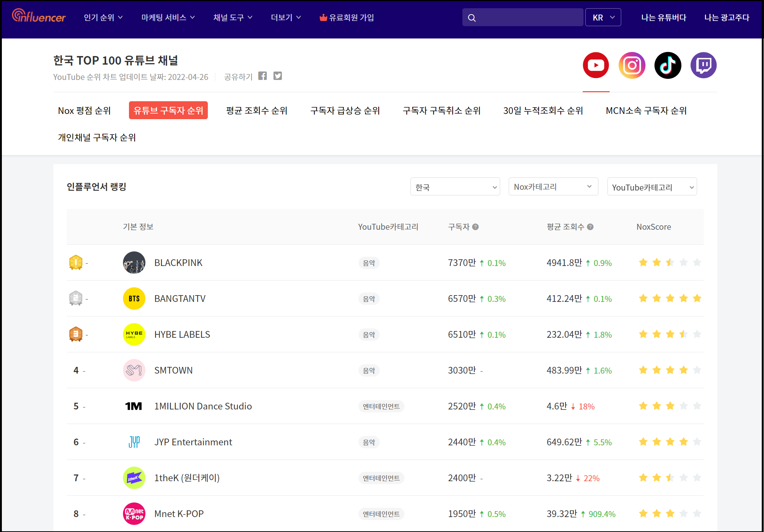This screenshot has height=532, width=764.
Task: Open the BLACKPINK channel link
Action: coord(178,263)
